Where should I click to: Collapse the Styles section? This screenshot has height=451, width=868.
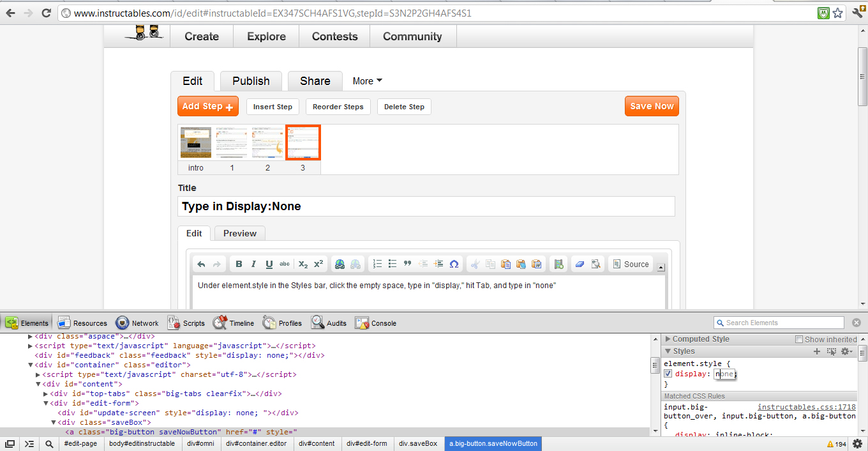[667, 351]
